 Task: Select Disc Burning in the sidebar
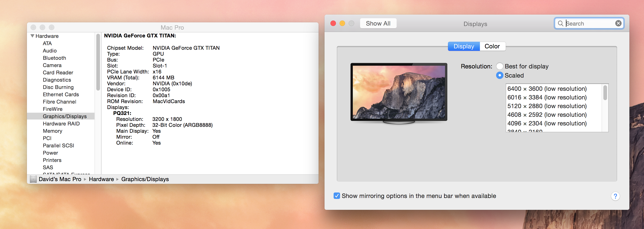(x=58, y=87)
